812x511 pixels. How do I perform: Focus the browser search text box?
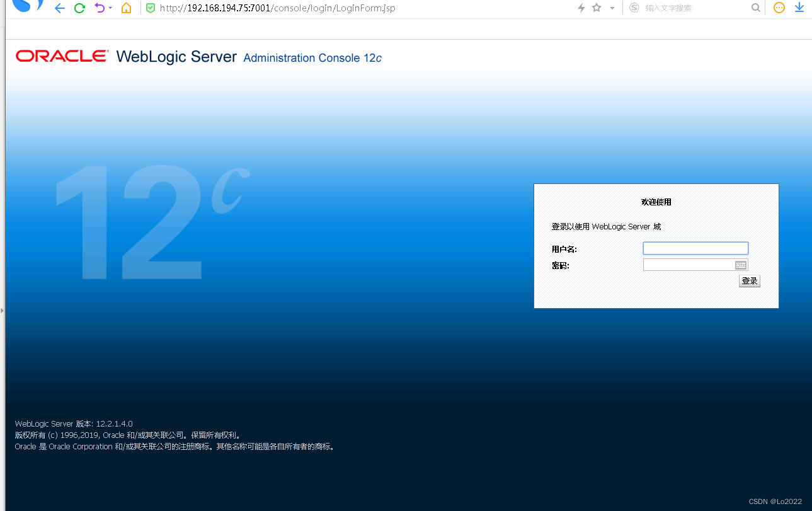[x=695, y=8]
